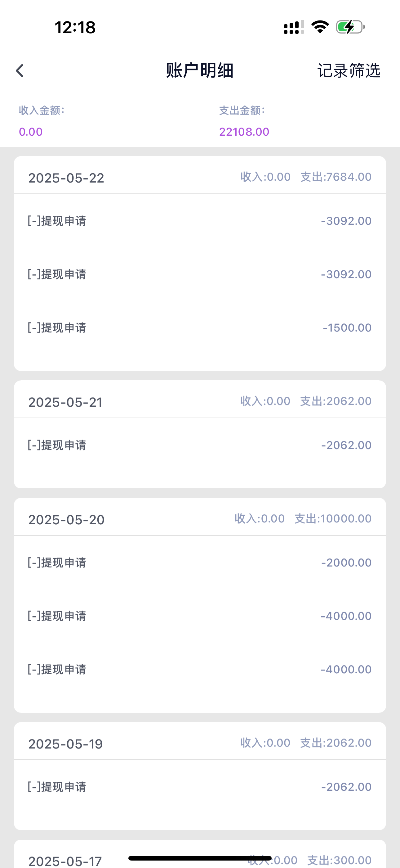Tap the 账户明细 page title
The height and width of the screenshot is (868, 400).
click(200, 71)
